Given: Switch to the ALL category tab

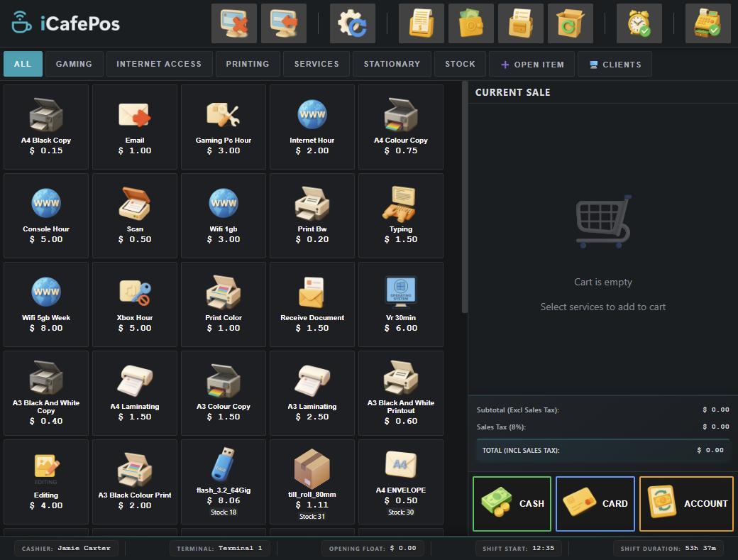Looking at the screenshot, I should (x=23, y=64).
